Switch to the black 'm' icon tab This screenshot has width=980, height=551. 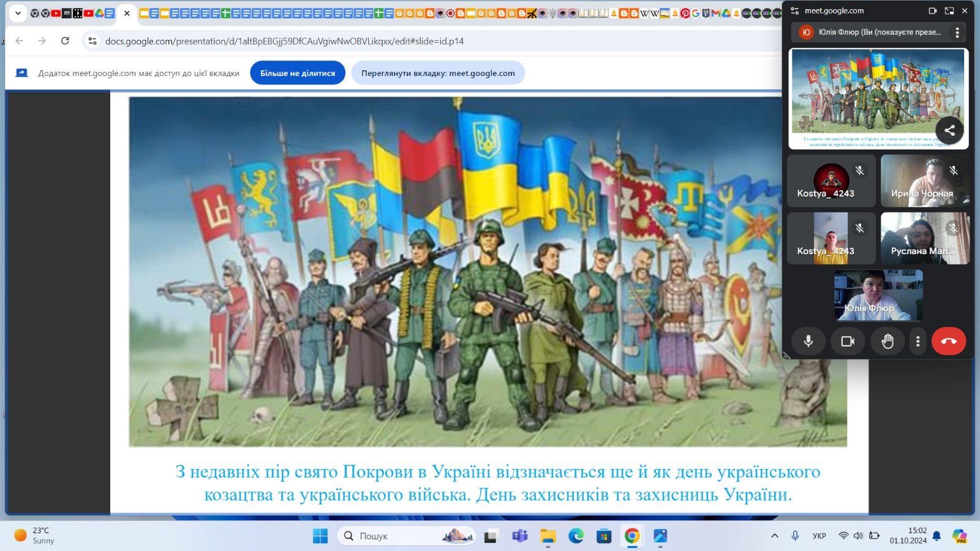click(67, 13)
